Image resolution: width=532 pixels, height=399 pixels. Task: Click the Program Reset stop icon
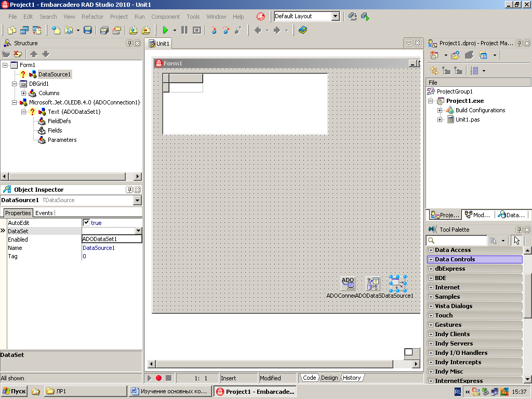[x=197, y=30]
